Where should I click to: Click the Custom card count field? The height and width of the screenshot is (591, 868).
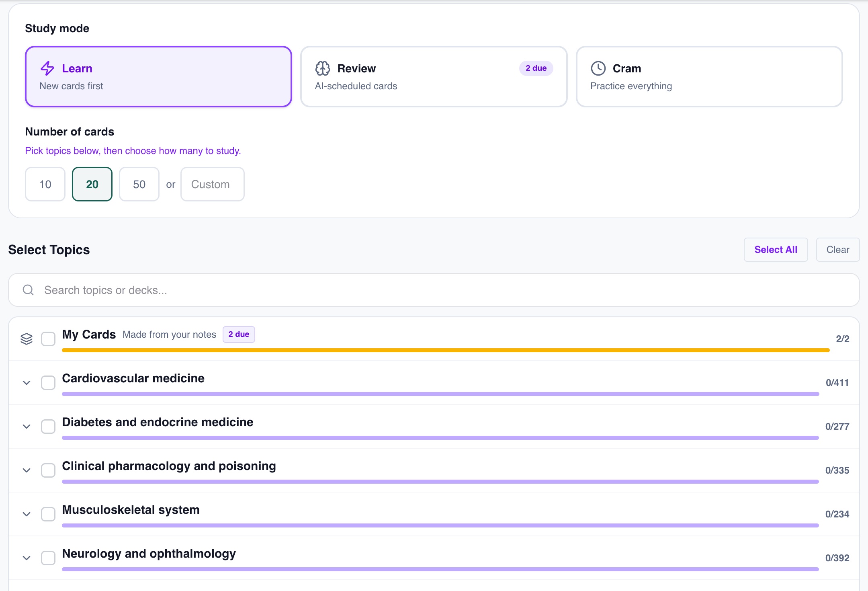[x=212, y=184]
